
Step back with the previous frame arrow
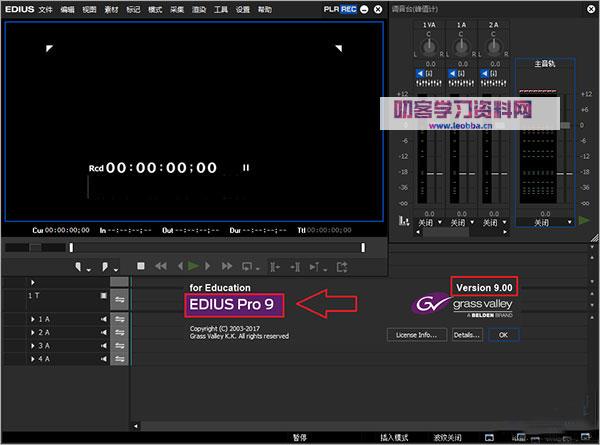click(x=180, y=266)
